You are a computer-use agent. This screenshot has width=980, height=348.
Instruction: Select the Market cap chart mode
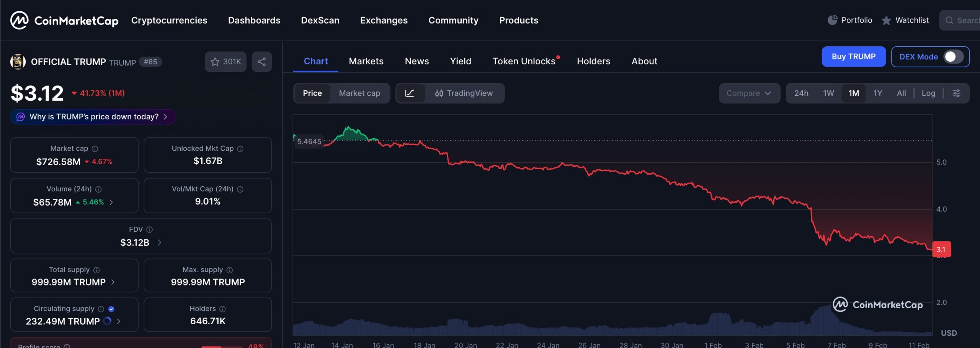(359, 93)
